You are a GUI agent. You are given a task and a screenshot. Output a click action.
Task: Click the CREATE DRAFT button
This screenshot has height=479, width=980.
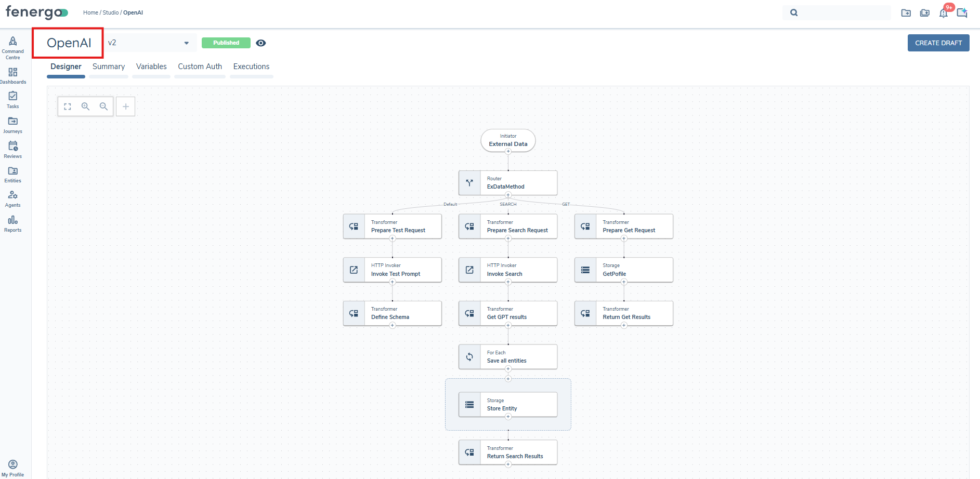pos(938,43)
